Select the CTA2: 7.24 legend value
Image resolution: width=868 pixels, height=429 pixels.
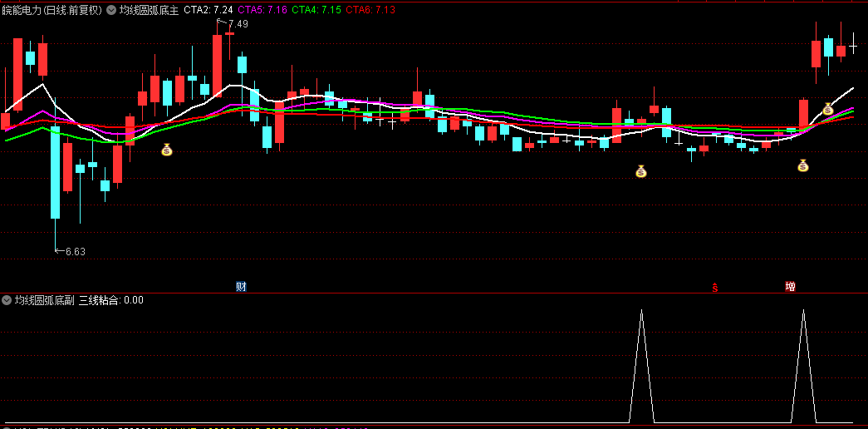[208, 9]
